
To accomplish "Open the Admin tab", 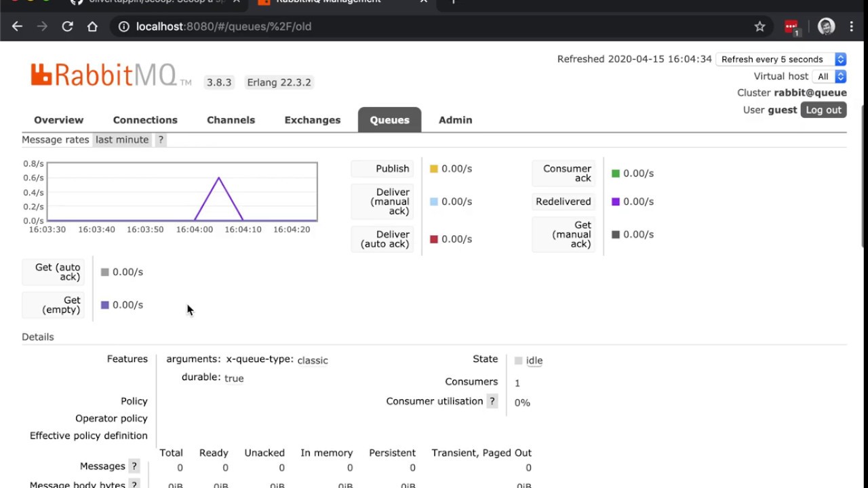I will (x=456, y=120).
